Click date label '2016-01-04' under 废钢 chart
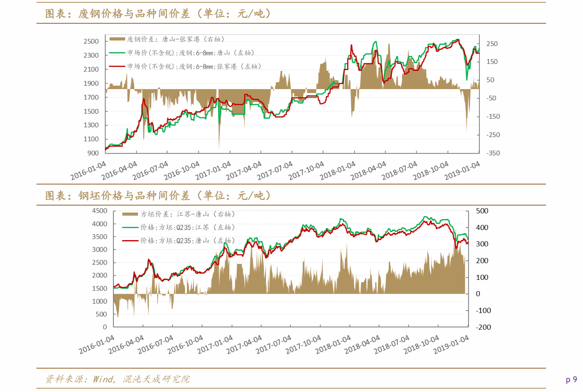 coord(88,170)
